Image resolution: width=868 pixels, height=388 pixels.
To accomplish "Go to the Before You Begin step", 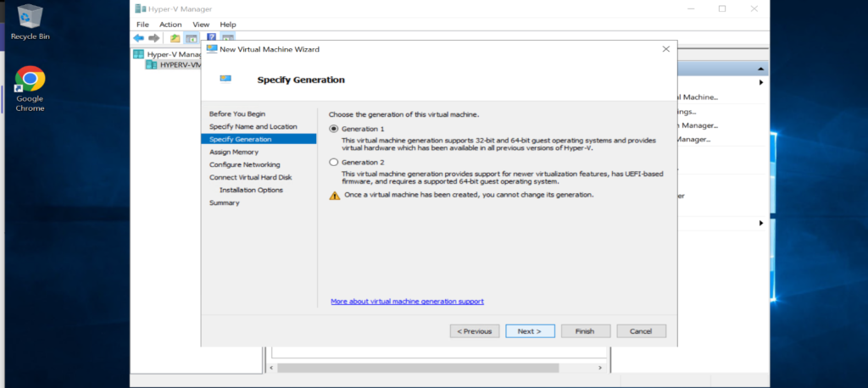I will [237, 114].
